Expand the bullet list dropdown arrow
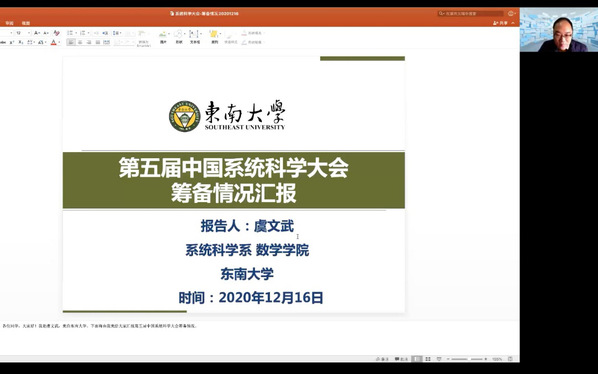Image resolution: width=598 pixels, height=374 pixels. pyautogui.click(x=76, y=33)
